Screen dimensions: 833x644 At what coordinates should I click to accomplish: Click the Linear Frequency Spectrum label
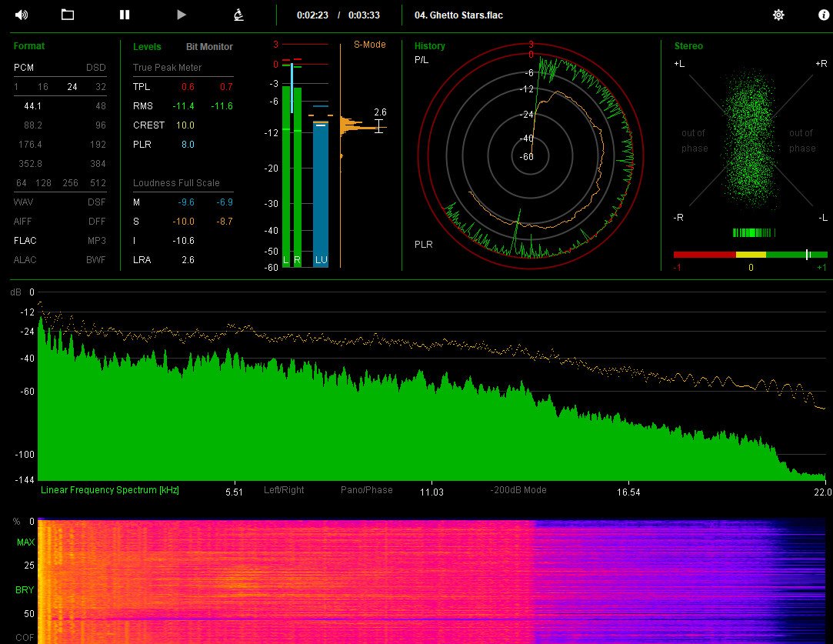click(x=110, y=490)
